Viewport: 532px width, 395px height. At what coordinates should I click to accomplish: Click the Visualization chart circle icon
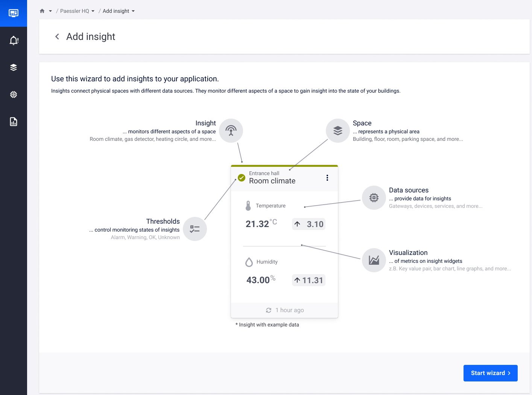[x=374, y=260]
